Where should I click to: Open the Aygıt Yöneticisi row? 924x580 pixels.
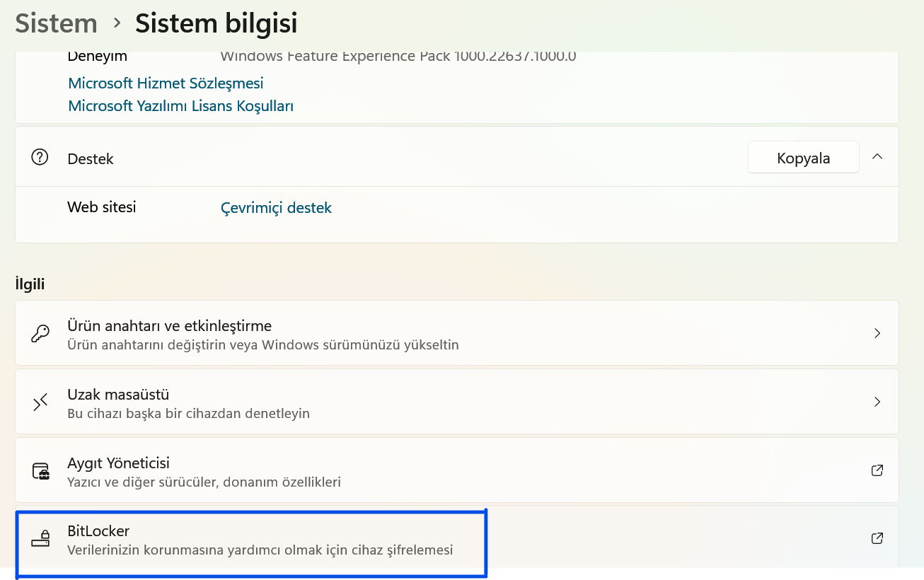coord(457,470)
